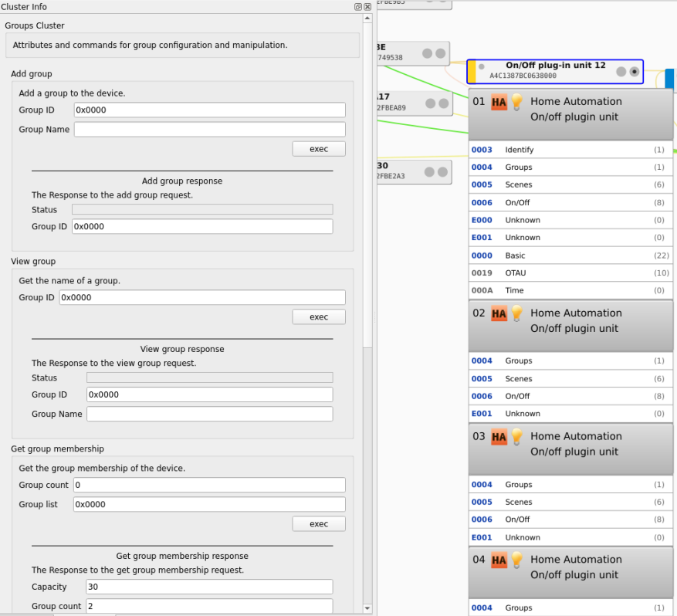Click the right-most dot with black center on plug-in unit 12

click(x=635, y=72)
